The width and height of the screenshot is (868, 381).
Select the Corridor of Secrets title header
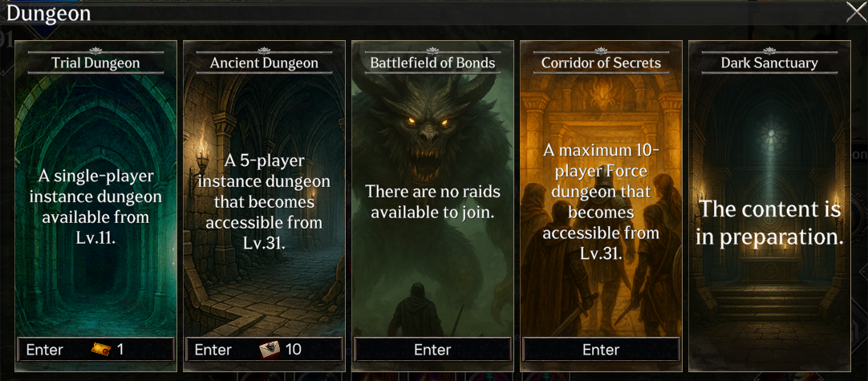(x=601, y=63)
